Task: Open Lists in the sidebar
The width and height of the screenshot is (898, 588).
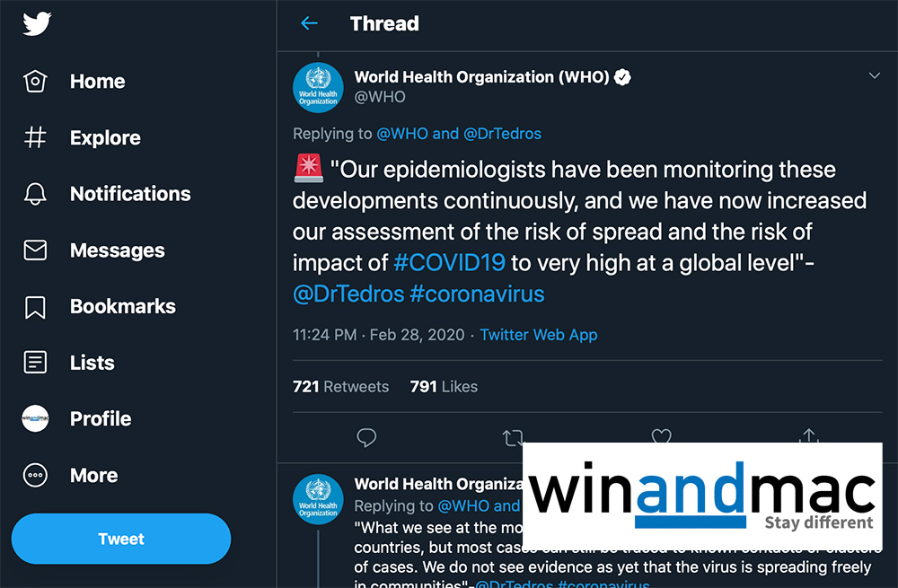Action: click(92, 363)
